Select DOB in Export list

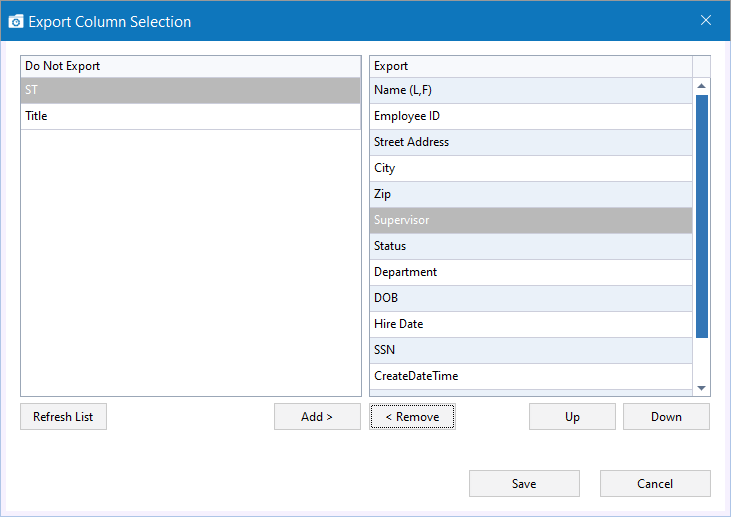tap(531, 298)
